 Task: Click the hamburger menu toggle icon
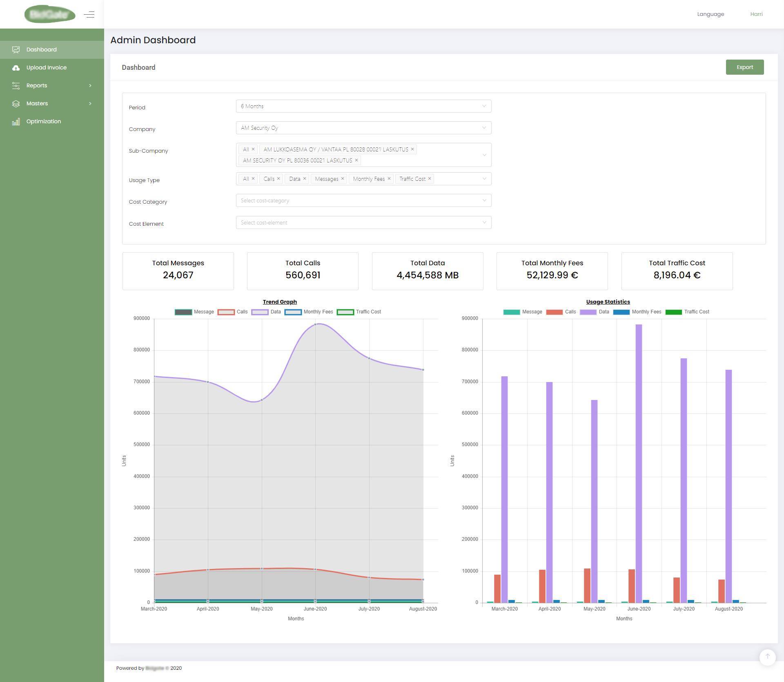(89, 15)
